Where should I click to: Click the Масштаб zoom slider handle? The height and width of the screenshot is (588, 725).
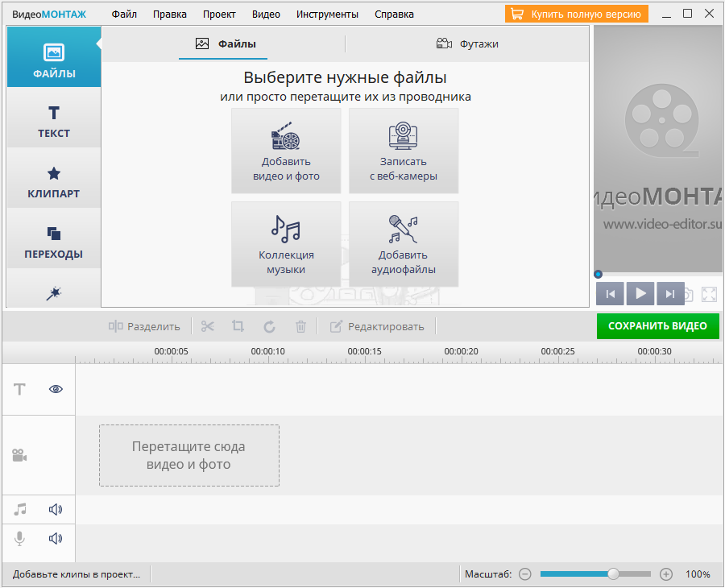[613, 574]
